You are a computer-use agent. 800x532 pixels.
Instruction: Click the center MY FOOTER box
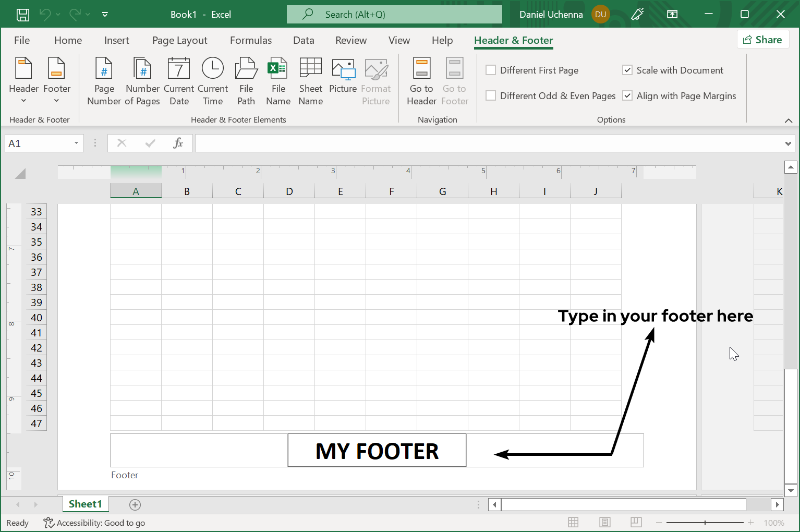[377, 451]
